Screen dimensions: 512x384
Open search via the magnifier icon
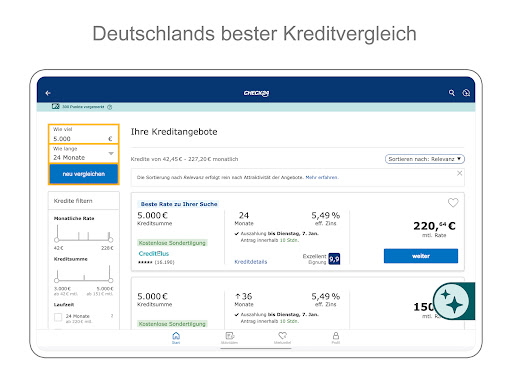click(x=452, y=93)
